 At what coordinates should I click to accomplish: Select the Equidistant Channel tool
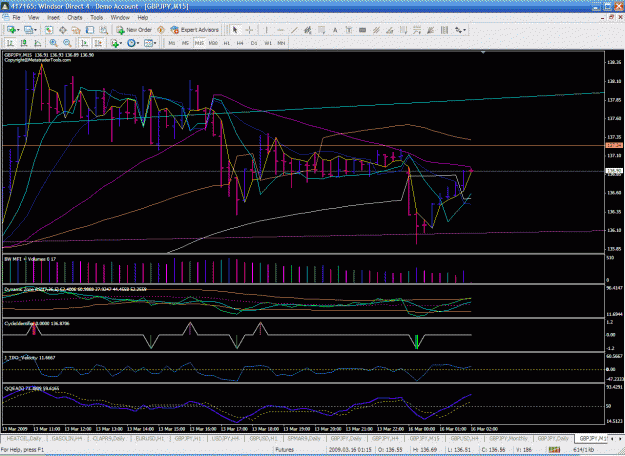click(x=307, y=30)
